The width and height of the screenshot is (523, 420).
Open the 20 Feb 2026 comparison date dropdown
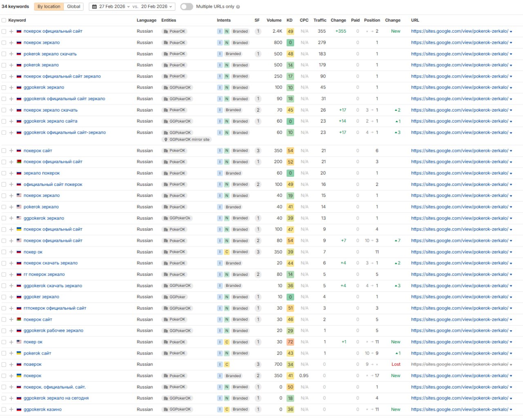(156, 7)
